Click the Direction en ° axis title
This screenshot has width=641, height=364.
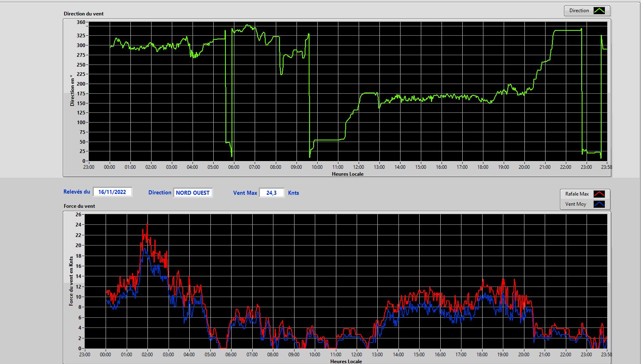(x=72, y=90)
